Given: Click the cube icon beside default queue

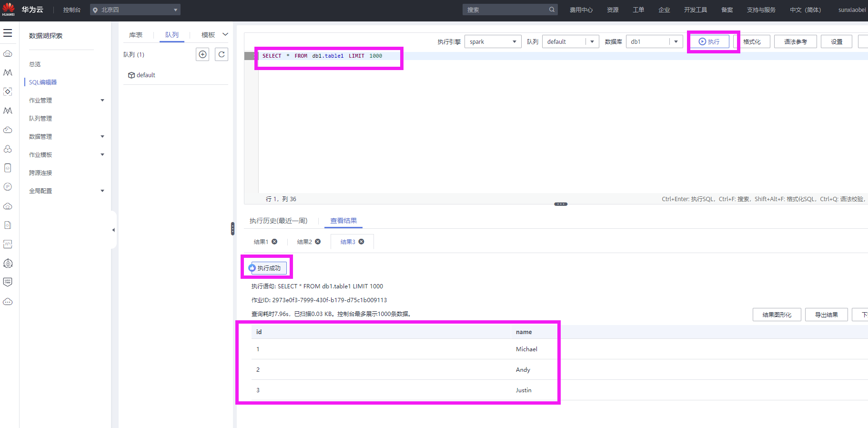Looking at the screenshot, I should coord(131,75).
